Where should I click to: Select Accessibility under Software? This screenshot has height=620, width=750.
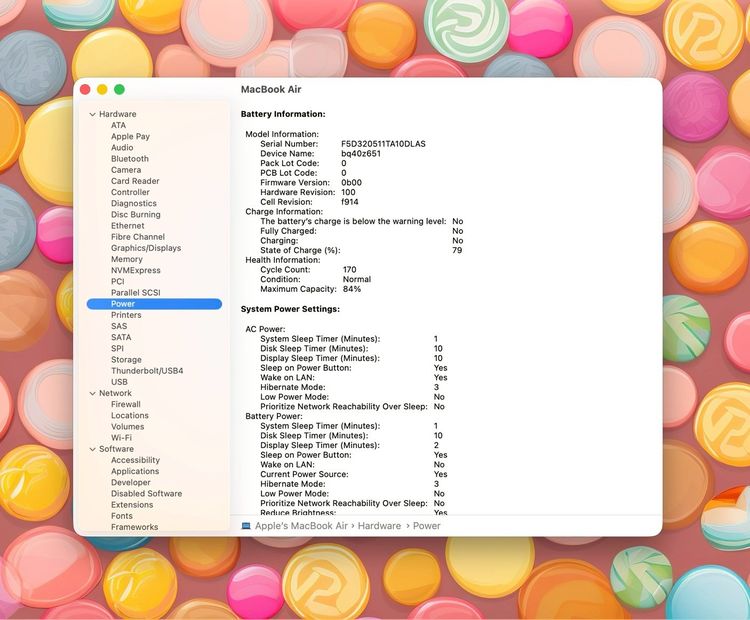tap(135, 460)
